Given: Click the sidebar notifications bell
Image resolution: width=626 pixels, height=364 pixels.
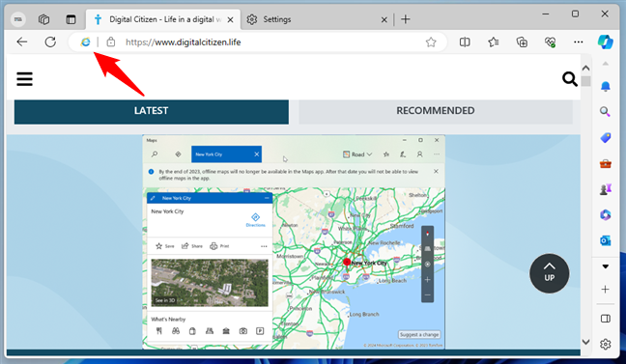Looking at the screenshot, I should pos(606,86).
